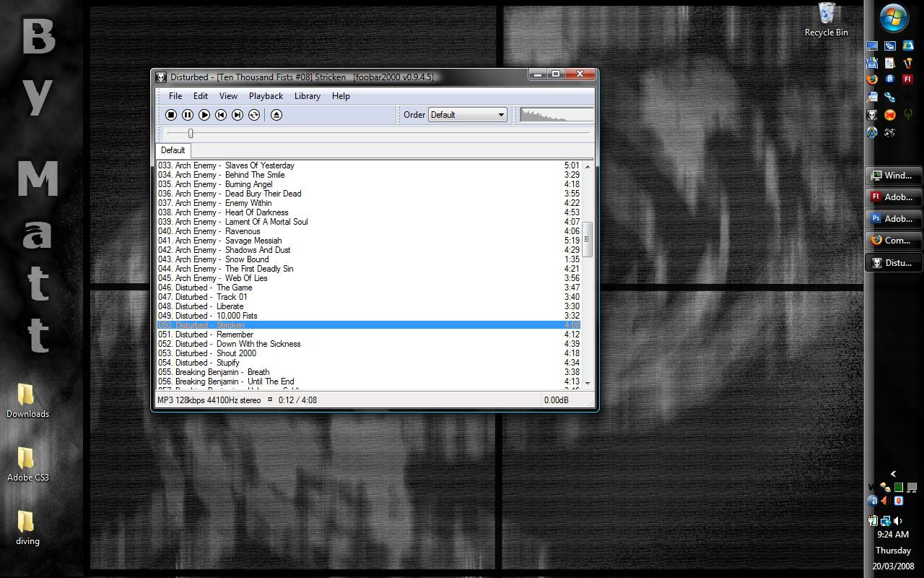This screenshot has width=924, height=578.
Task: Select track 033 Slaves Of Yesterday
Action: click(x=369, y=165)
